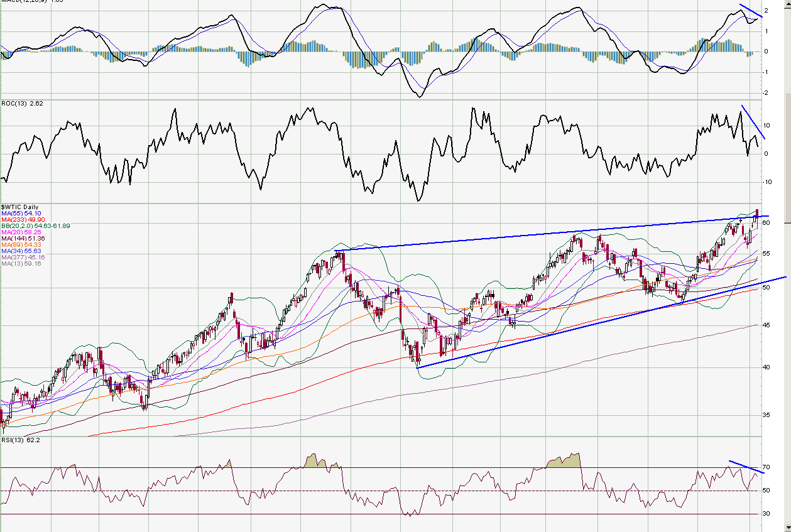791x532 pixels.
Task: Click the RSI(13) 62.2 indicator label
Action: [20, 440]
